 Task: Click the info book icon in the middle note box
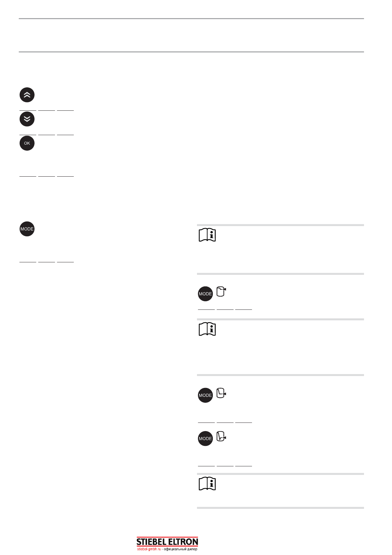pyautogui.click(x=207, y=329)
